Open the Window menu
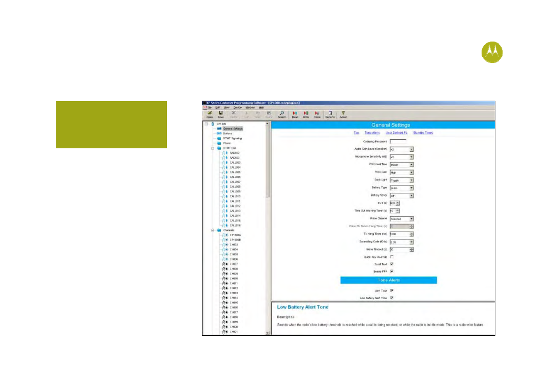555x392 pixels. (250, 107)
